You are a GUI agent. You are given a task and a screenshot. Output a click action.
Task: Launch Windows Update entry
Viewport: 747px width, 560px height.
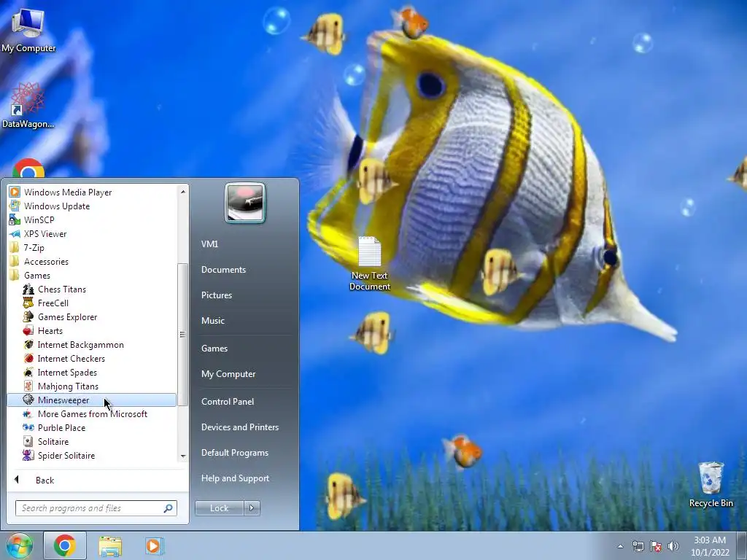point(92,206)
